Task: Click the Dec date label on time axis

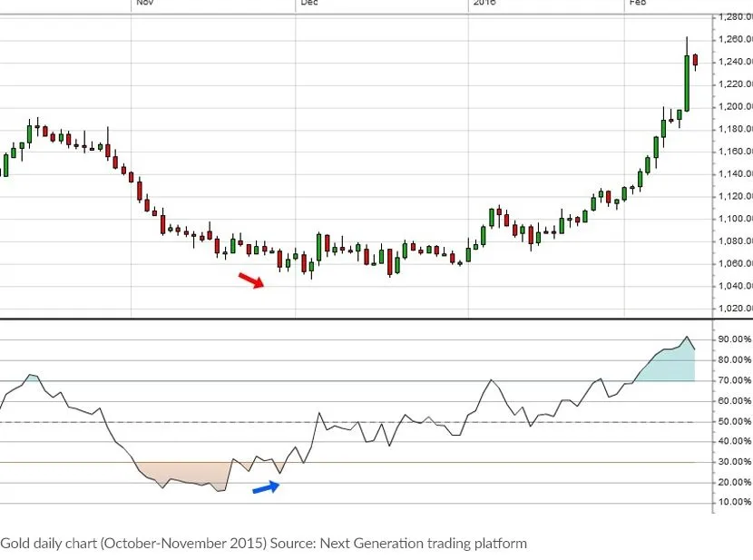Action: pyautogui.click(x=309, y=3)
